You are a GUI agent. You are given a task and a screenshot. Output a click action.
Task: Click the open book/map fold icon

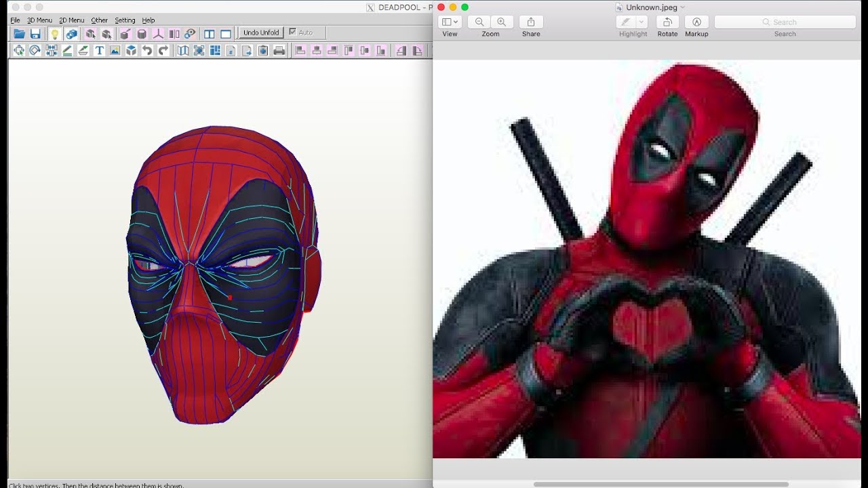coord(182,50)
